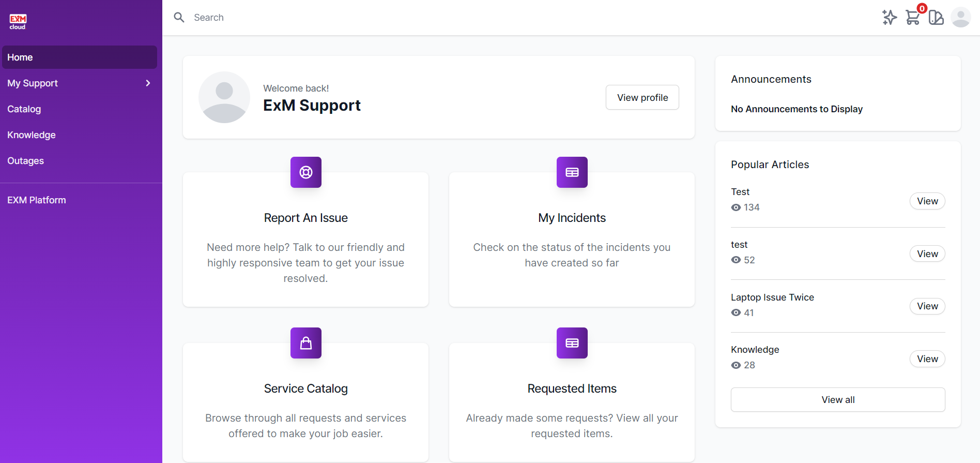Click the large profile picture thumbnail
980x463 pixels.
point(224,97)
